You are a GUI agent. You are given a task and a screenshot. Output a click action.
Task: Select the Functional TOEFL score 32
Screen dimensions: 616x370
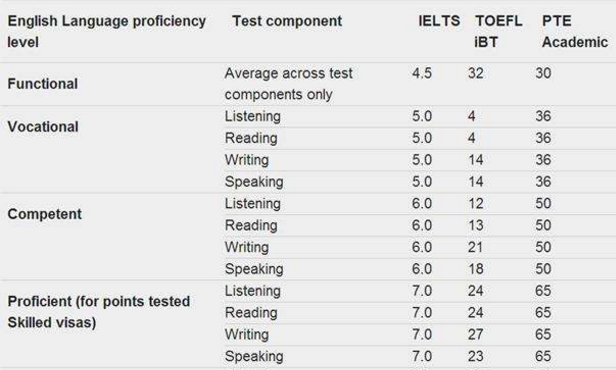(x=475, y=73)
